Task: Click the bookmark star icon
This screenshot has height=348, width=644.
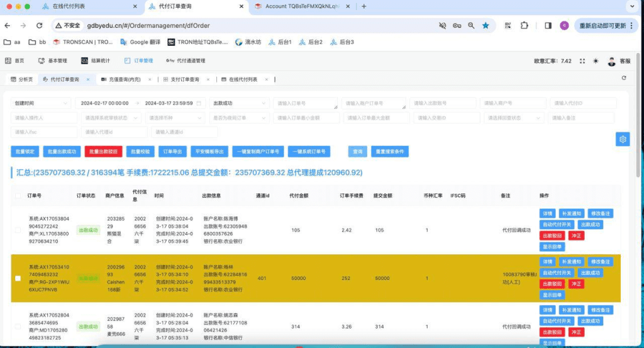Action: pyautogui.click(x=486, y=25)
